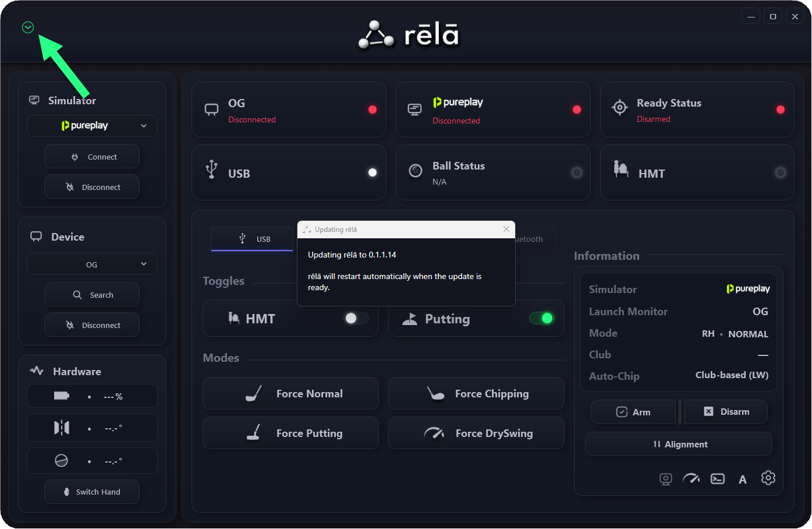Click the RH · NORMAL mode value
812x529 pixels.
(735, 334)
